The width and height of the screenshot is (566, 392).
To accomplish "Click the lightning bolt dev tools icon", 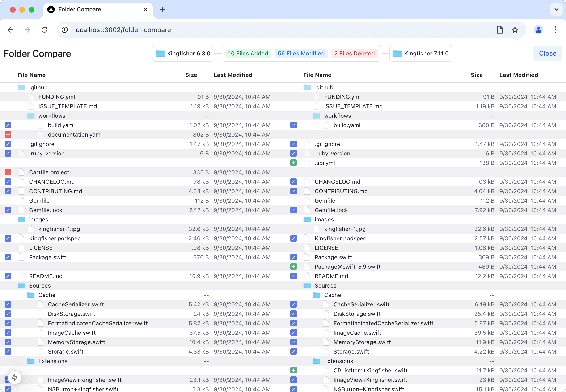I will [x=14, y=377].
